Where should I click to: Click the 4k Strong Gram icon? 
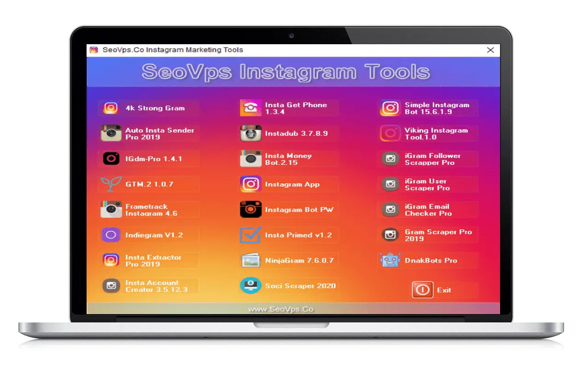click(111, 108)
